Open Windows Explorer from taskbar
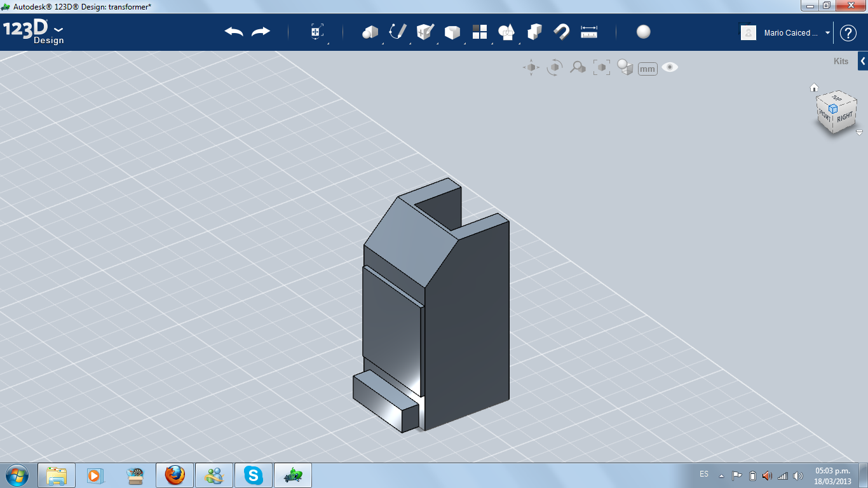 coord(57,475)
